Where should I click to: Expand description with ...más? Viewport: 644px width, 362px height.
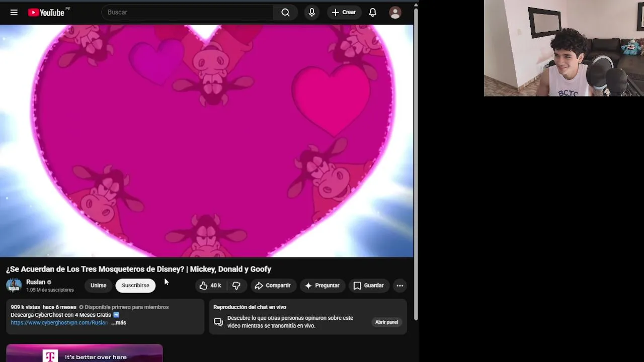click(x=119, y=323)
